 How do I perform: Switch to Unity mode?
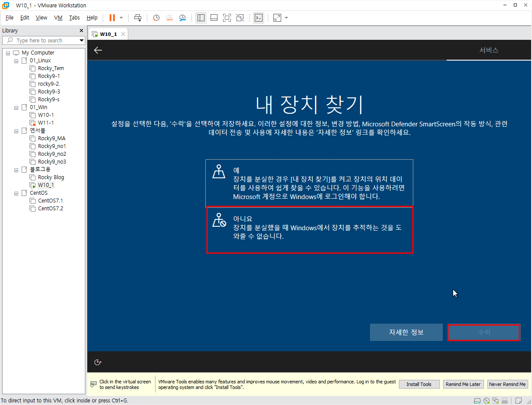(240, 18)
